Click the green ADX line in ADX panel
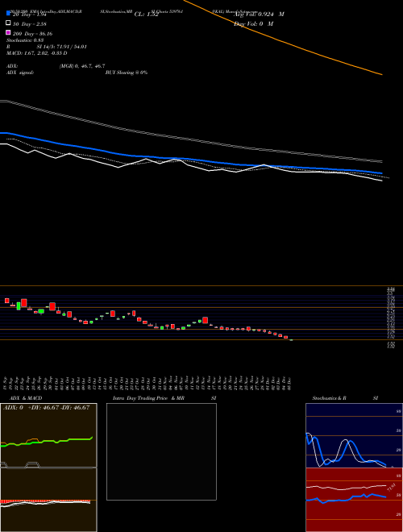 [x=48, y=442]
